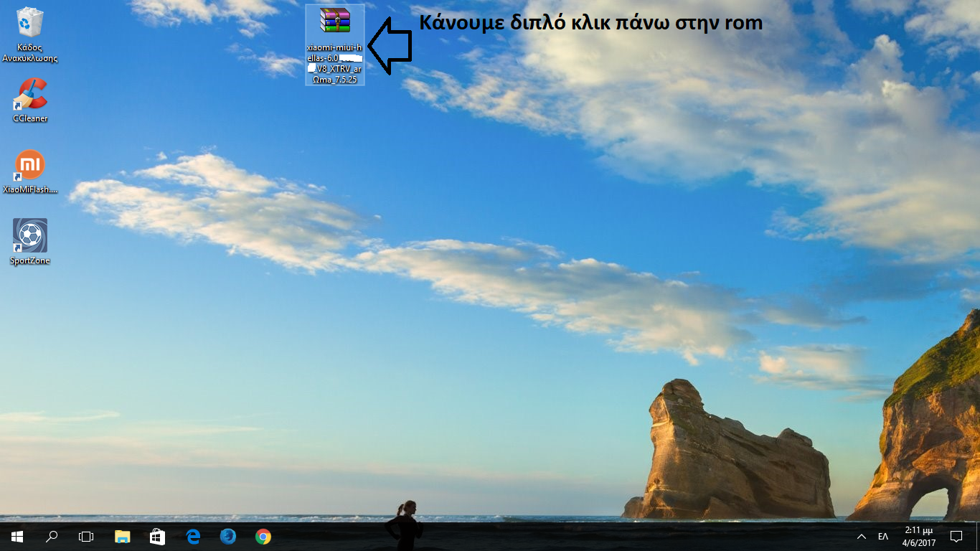Open the Windows Store taskbar icon

coord(157,536)
